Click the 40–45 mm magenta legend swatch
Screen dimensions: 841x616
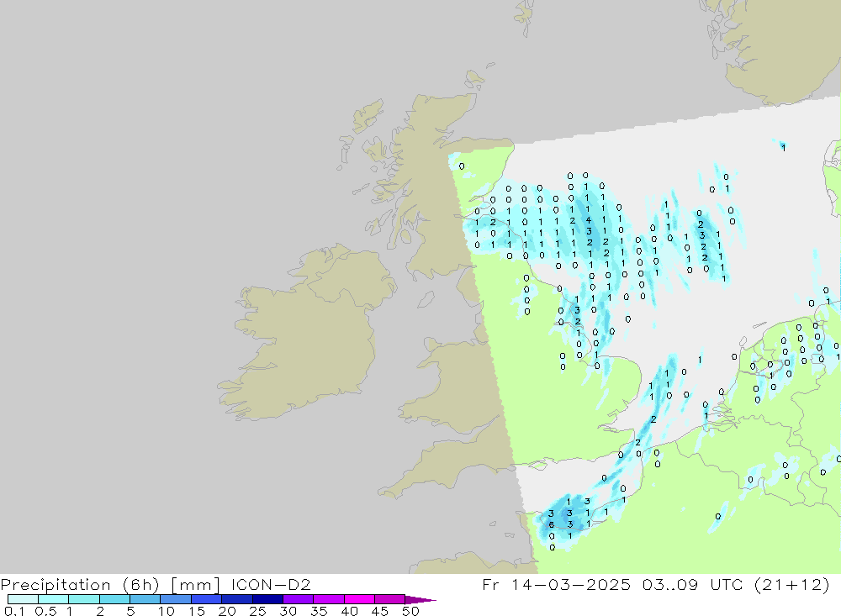coord(359,599)
